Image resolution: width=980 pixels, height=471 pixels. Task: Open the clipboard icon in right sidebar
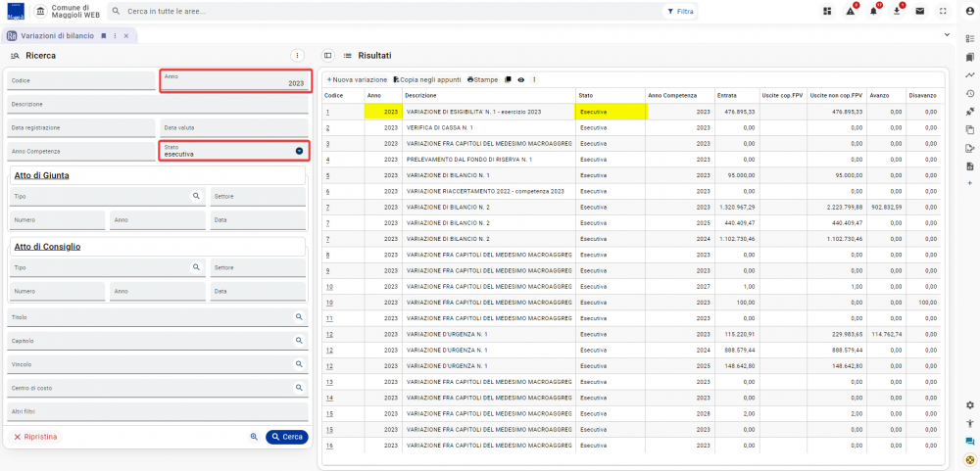tap(970, 130)
